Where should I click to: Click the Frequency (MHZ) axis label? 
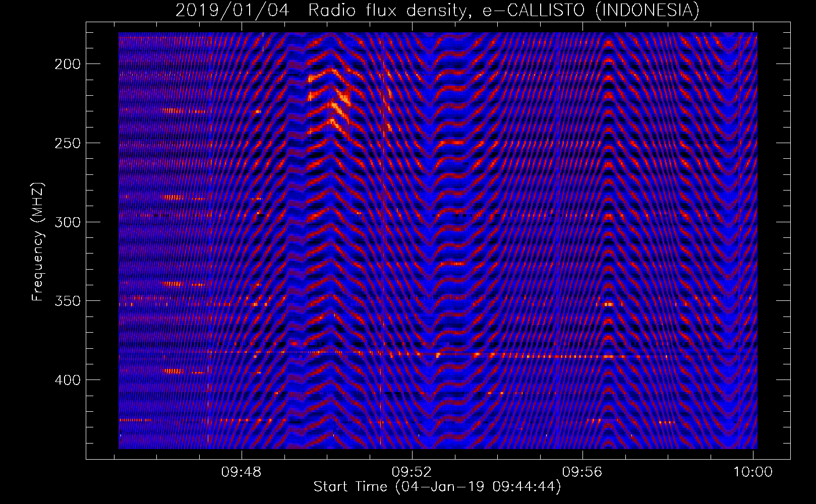click(38, 242)
